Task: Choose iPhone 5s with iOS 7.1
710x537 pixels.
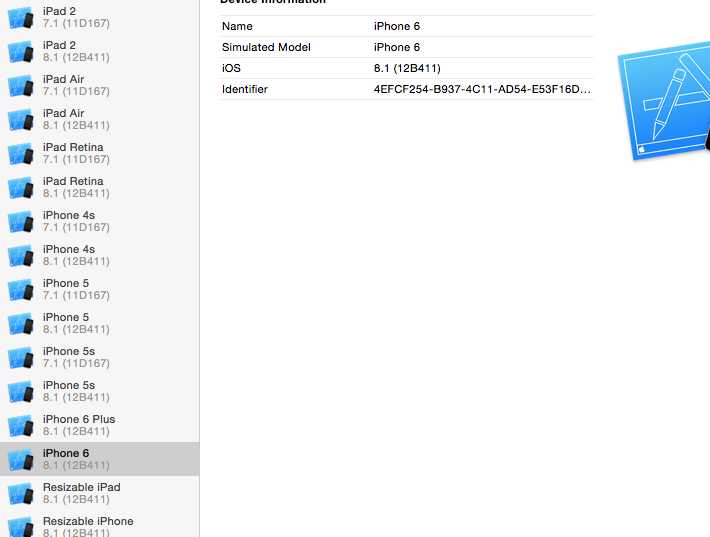Action: pos(100,357)
